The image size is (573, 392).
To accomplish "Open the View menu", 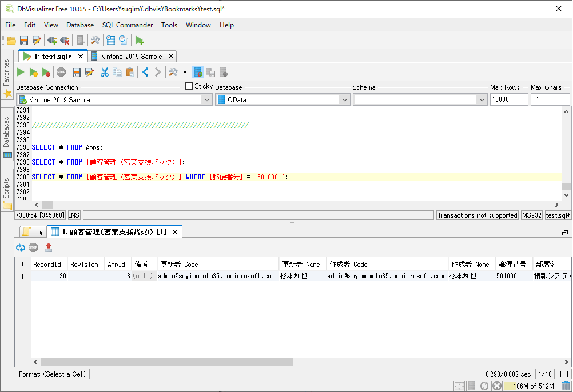I will point(51,25).
